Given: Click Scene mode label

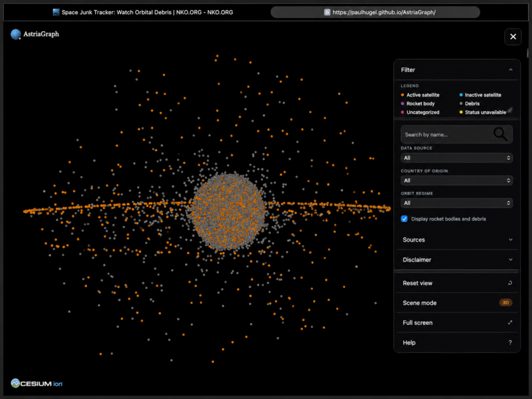Looking at the screenshot, I should point(419,303).
